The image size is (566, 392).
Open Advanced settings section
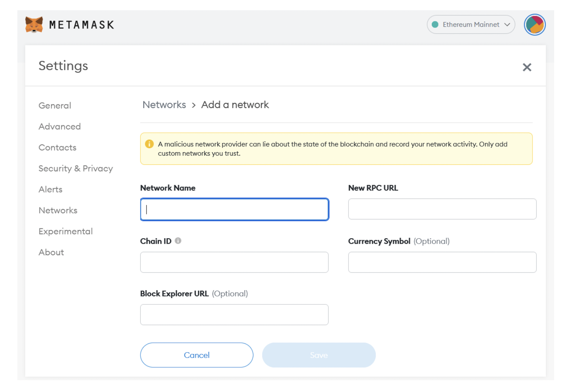pyautogui.click(x=60, y=126)
